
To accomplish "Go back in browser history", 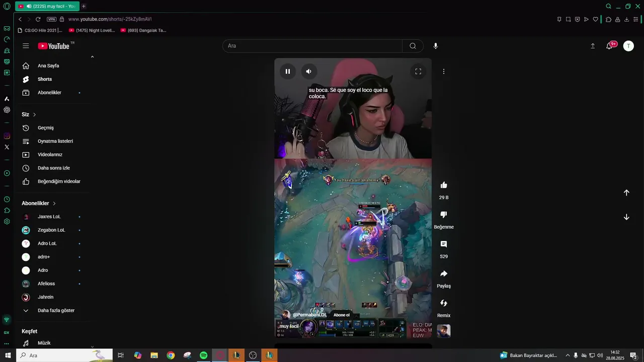I will click(20, 19).
